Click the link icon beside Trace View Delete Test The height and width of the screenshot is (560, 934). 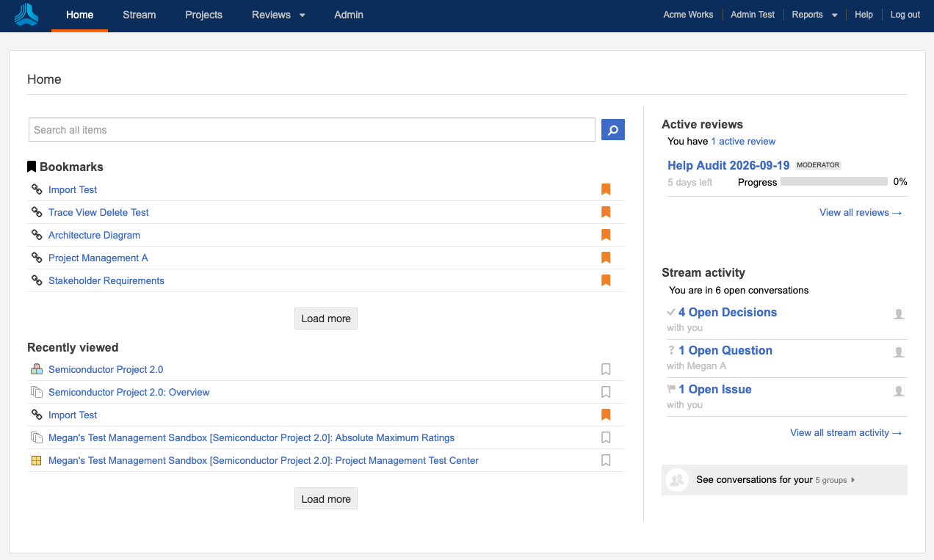[x=37, y=212]
